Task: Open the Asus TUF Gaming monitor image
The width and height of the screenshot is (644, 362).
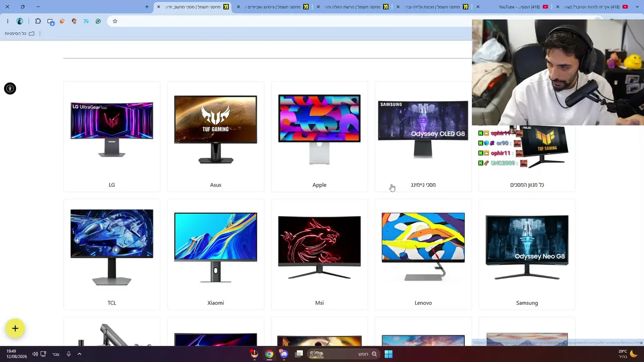Action: tap(215, 130)
